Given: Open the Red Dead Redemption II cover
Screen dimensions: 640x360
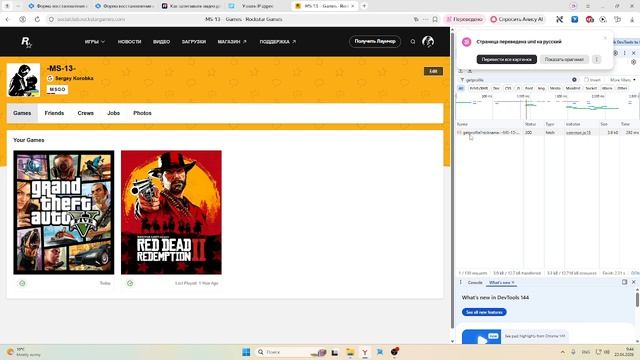Looking at the screenshot, I should tap(171, 212).
